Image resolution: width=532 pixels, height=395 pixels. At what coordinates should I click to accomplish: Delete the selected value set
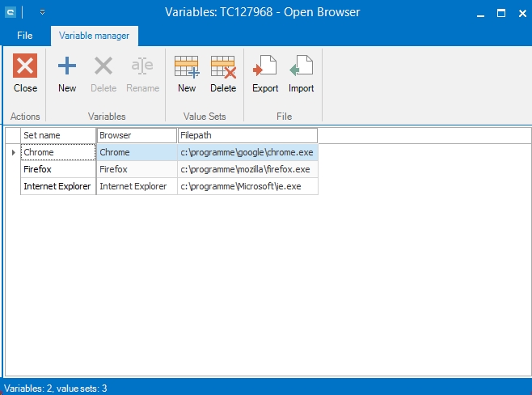[223, 67]
